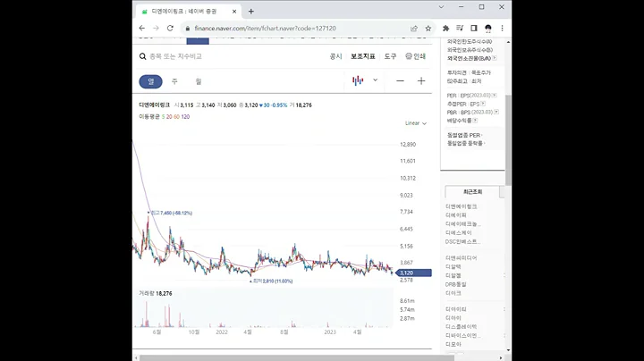
Task: Click the 최저 2,810 low marker
Action: [271, 281]
